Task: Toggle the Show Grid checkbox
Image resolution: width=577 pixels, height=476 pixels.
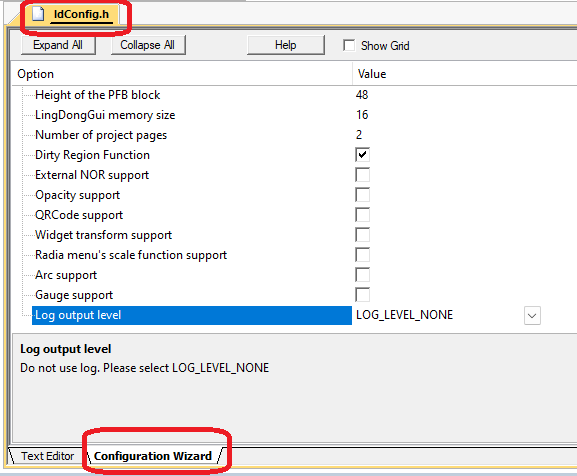Action: (x=349, y=45)
